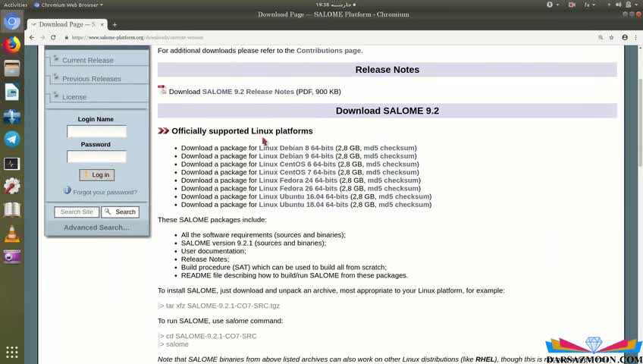Viewport: 643px width, 364px height.
Task: Click the zoom magnifier in address bar
Action: [x=601, y=37]
